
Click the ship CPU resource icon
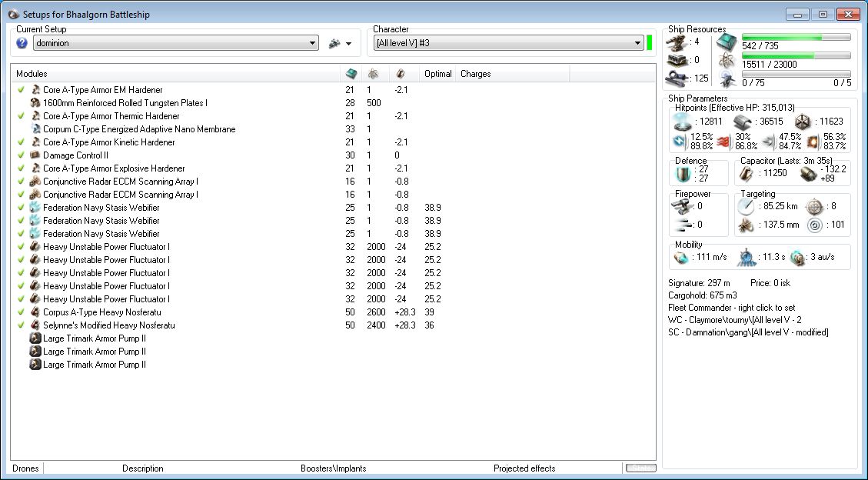[x=727, y=42]
